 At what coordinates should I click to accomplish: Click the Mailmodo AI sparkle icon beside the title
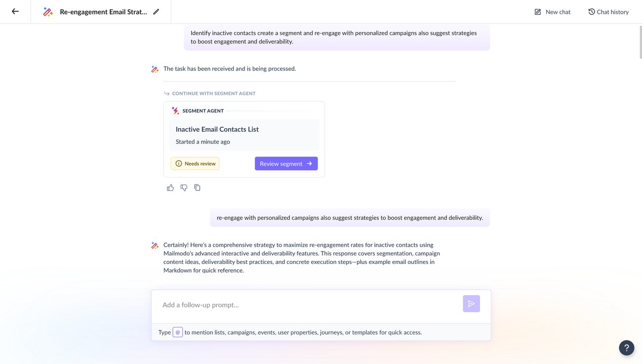click(48, 11)
